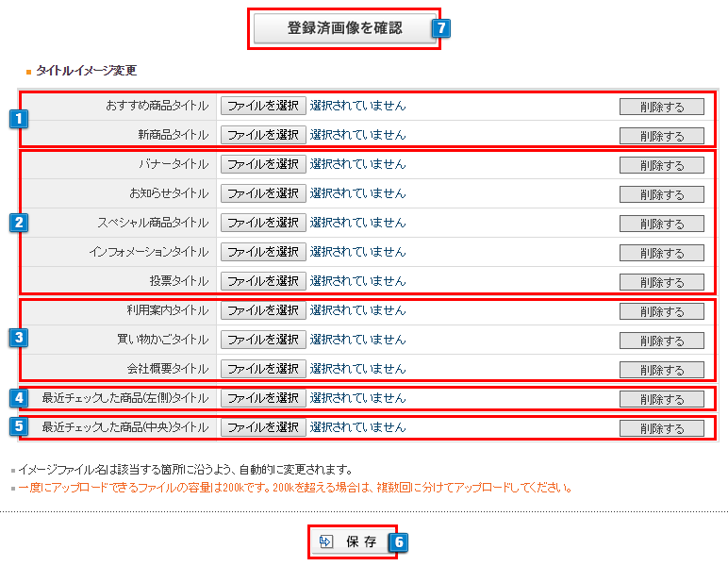Image resolution: width=728 pixels, height=566 pixels.
Task: Delete 最近チェックした商品(左側)タイトル image
Action: point(661,399)
